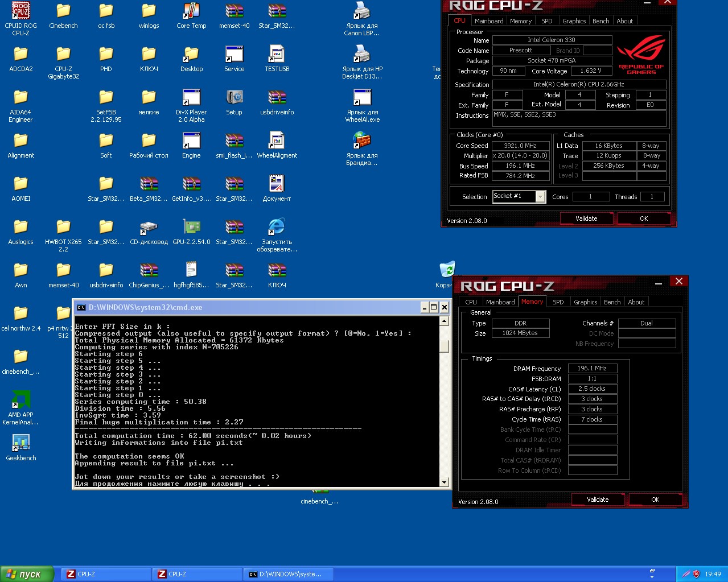Image resolution: width=728 pixels, height=582 pixels.
Task: Select the cmd.exe taskbar button
Action: coord(289,574)
